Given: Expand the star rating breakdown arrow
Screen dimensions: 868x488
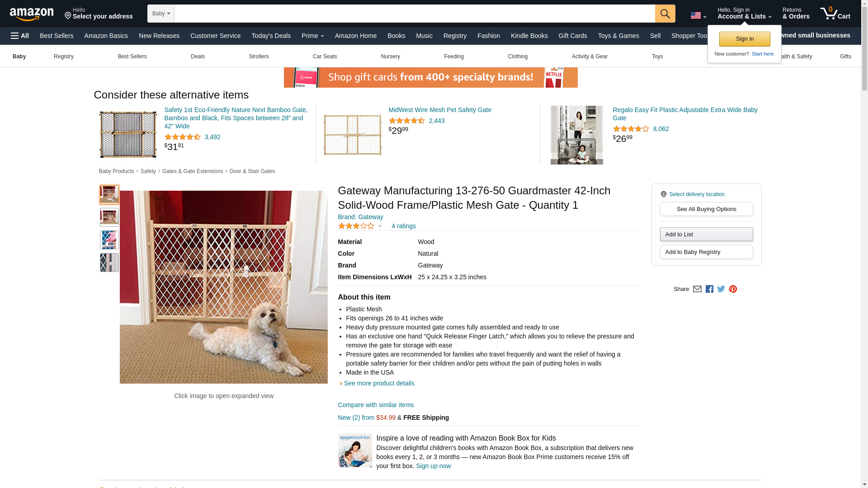Looking at the screenshot, I should coord(380,226).
